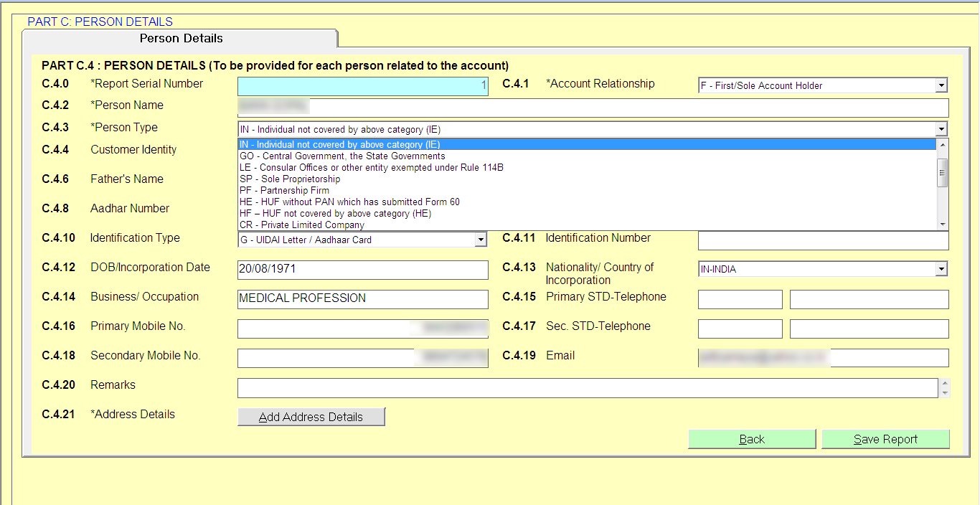Collapse the Person Type dropdown arrow
The image size is (980, 505).
[941, 130]
